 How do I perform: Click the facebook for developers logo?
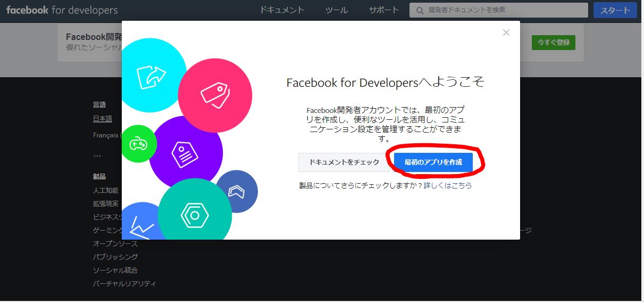pos(62,10)
